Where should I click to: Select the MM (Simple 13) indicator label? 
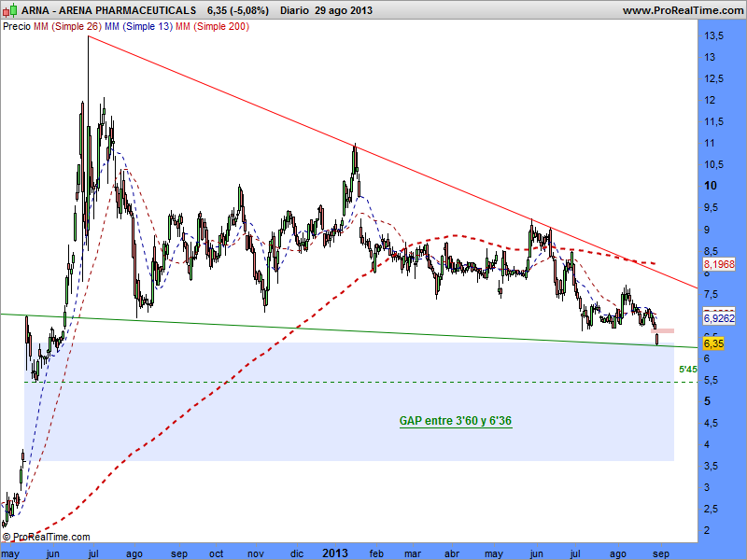click(138, 27)
